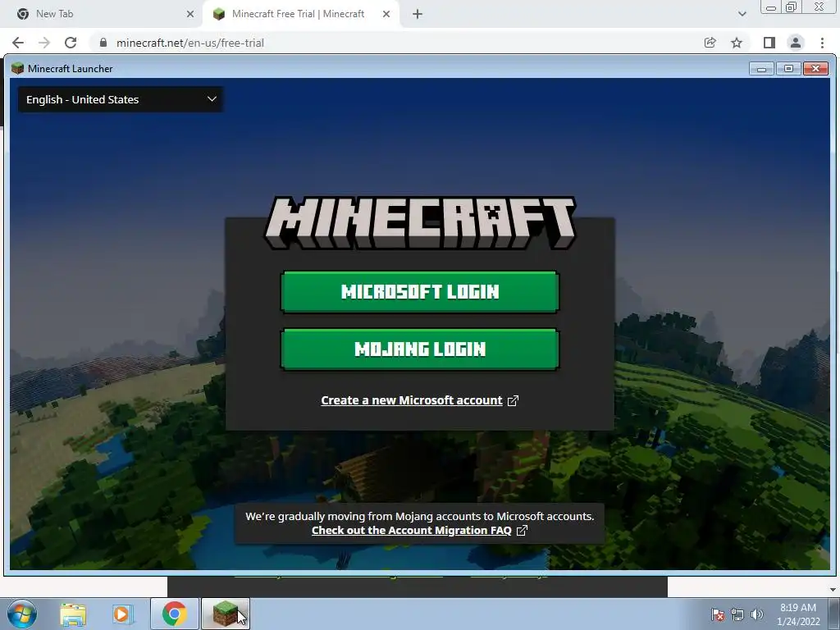Close the New Tab browser tab
Screen dimensions: 840x630
[x=190, y=15]
